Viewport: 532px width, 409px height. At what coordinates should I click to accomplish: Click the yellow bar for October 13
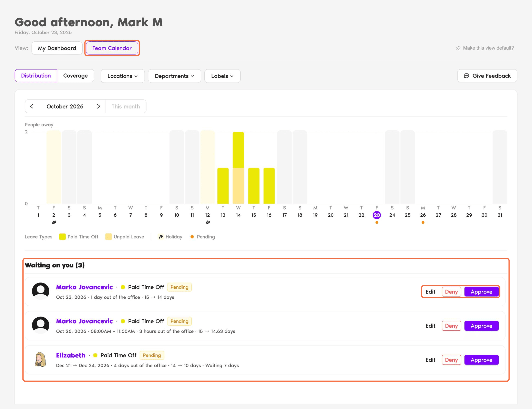tap(223, 186)
